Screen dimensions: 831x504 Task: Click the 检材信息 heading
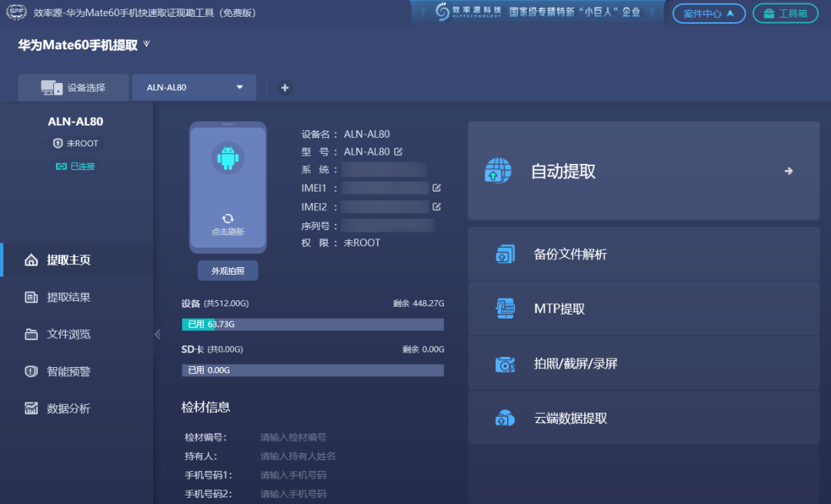[x=205, y=407]
